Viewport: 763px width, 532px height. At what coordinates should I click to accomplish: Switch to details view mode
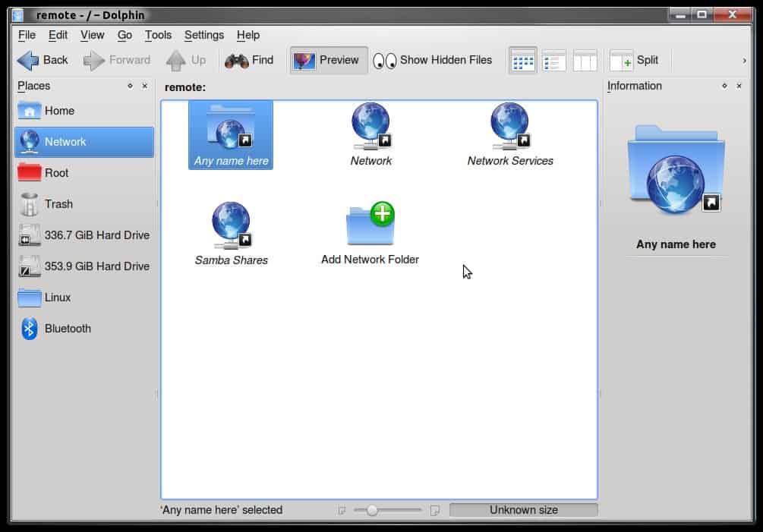click(x=553, y=61)
